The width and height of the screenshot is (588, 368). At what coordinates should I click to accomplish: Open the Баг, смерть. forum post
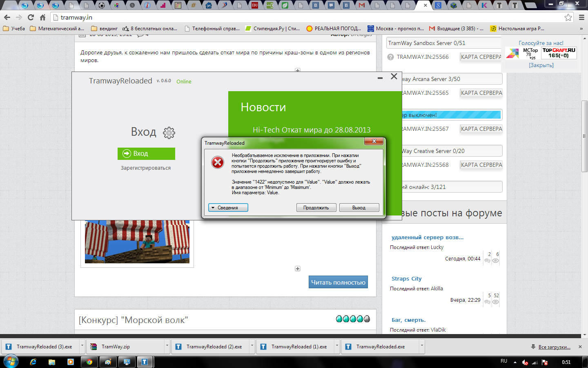[x=409, y=320]
